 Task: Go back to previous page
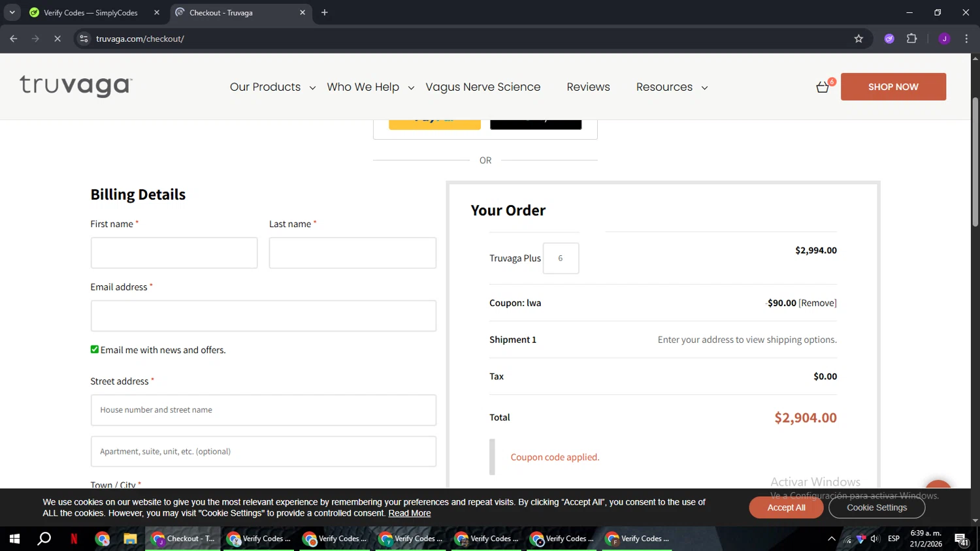(x=14, y=39)
